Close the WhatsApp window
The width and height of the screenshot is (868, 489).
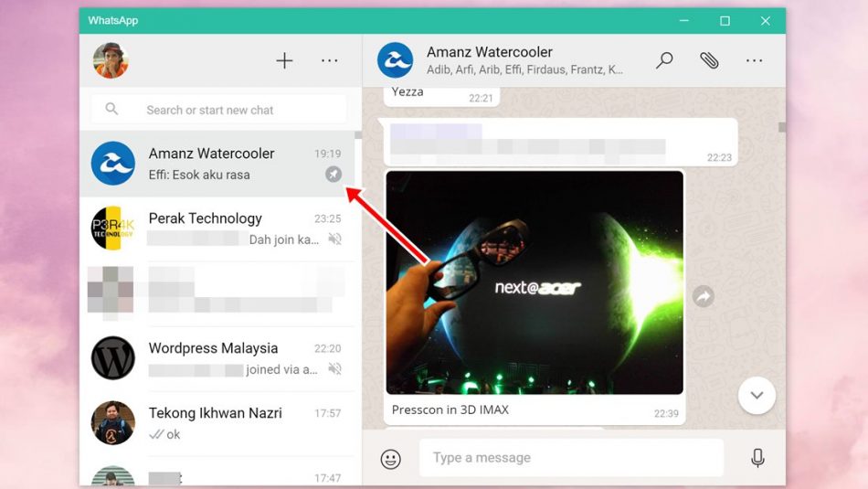(x=765, y=20)
